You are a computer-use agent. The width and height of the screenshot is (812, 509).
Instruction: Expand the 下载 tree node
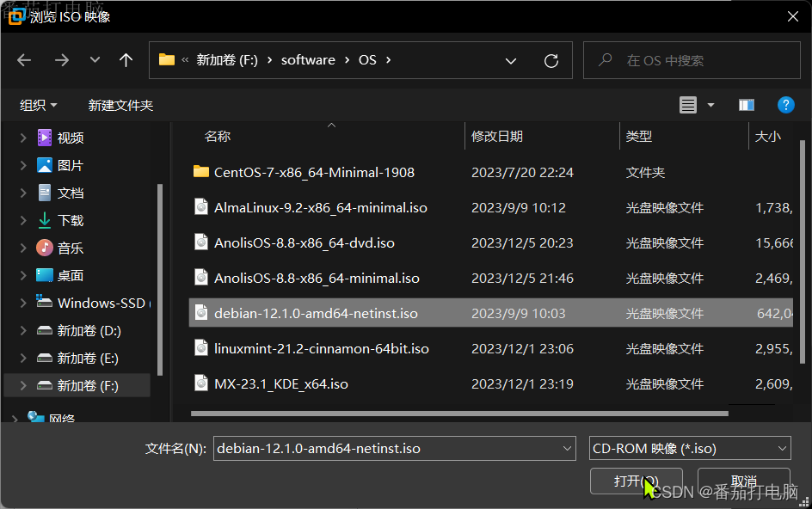click(22, 220)
